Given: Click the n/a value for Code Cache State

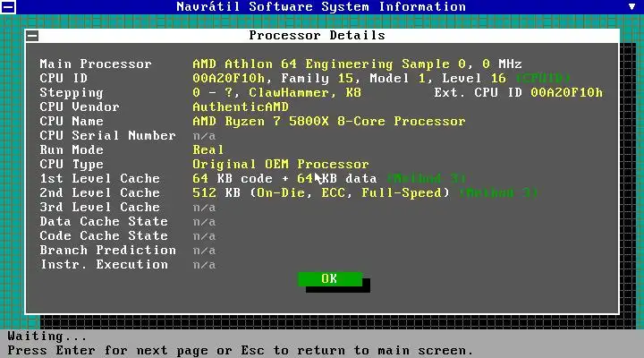Looking at the screenshot, I should point(204,236).
